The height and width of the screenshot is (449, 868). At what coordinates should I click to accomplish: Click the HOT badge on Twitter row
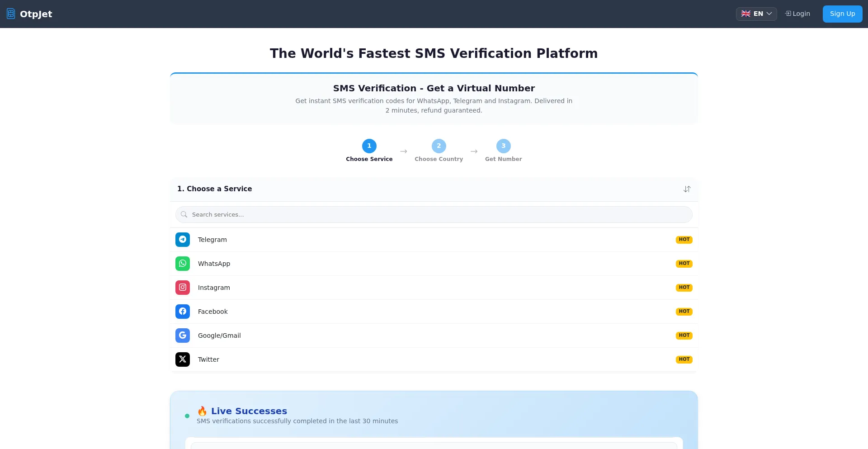tap(684, 359)
